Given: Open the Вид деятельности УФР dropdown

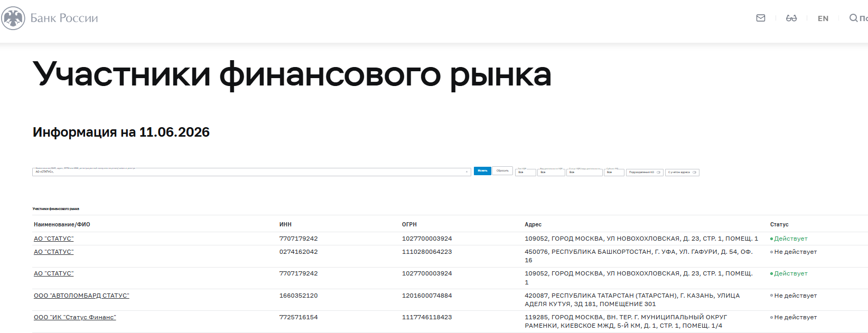Looking at the screenshot, I should (x=551, y=173).
